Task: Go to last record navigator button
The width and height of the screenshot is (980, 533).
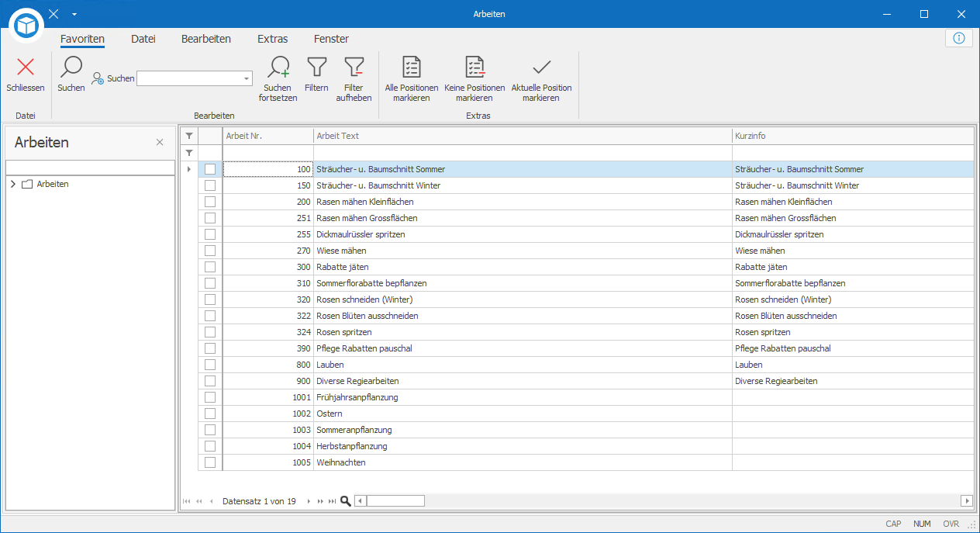Action: tap(333, 501)
